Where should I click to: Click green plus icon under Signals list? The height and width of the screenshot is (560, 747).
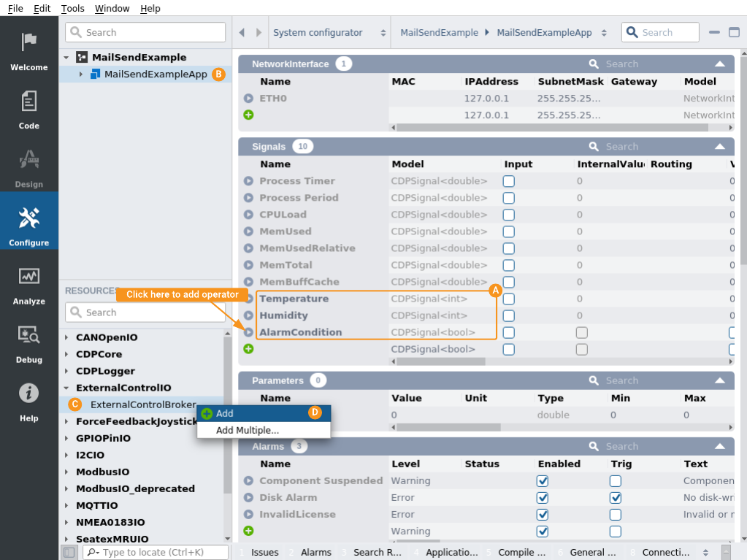[x=248, y=349]
